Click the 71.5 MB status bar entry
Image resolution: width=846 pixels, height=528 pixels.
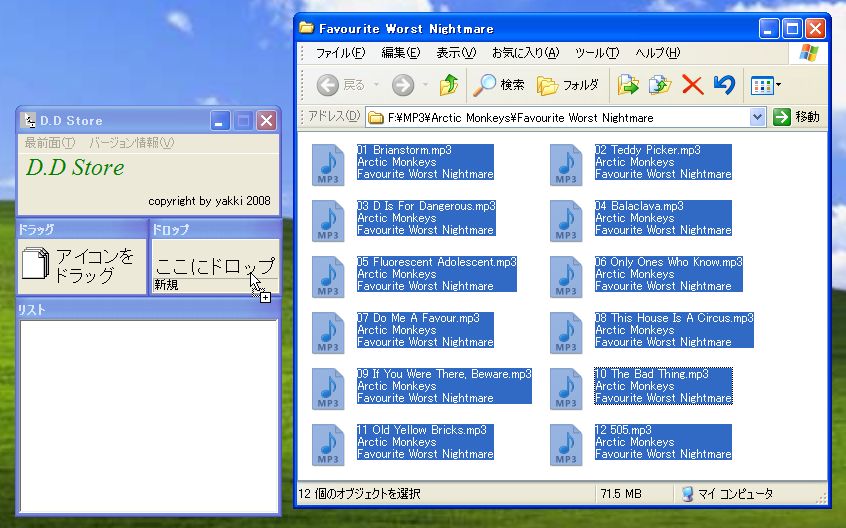tap(620, 493)
